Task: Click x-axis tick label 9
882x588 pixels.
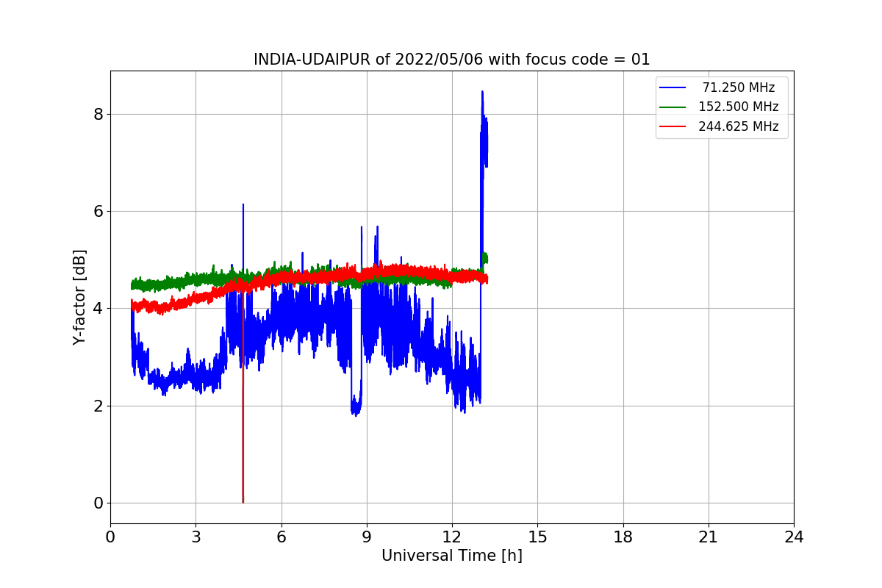Action: tap(367, 537)
